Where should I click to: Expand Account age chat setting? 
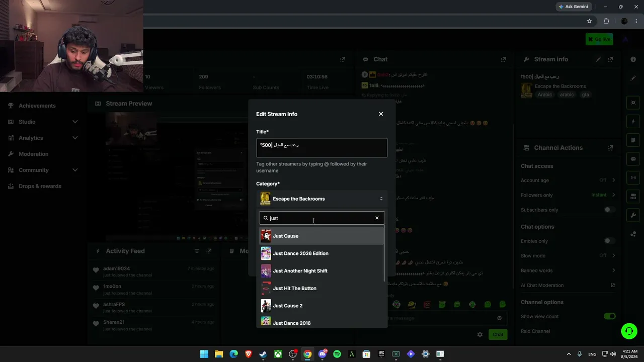(613, 180)
